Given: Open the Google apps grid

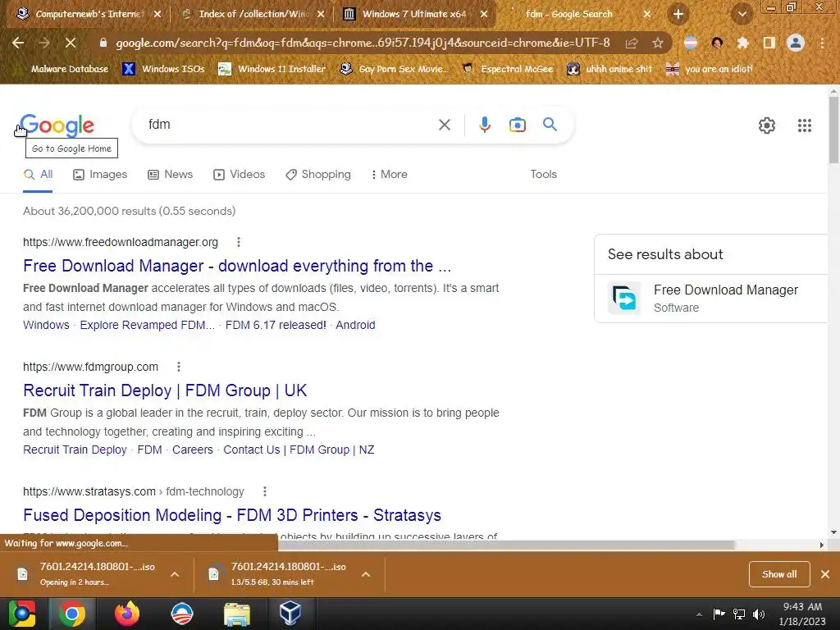Looking at the screenshot, I should point(804,126).
